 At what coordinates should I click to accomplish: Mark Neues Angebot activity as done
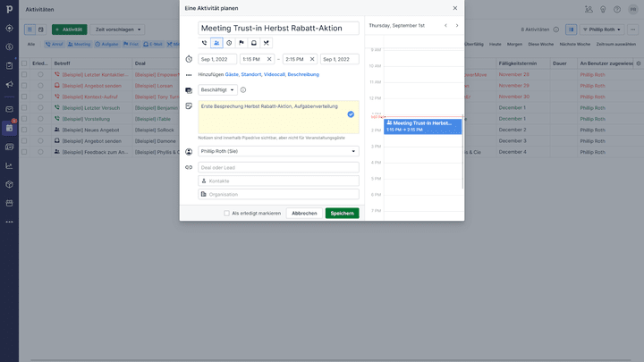pos(40,130)
